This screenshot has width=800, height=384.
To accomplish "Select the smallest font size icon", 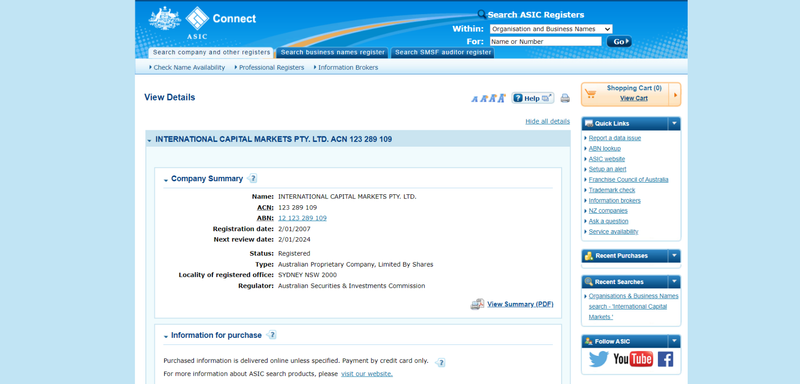I will [474, 99].
